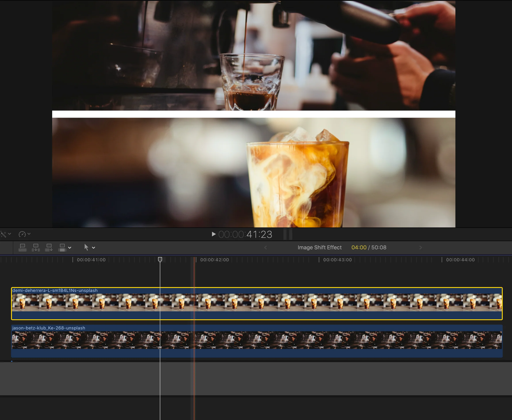Click the iced coffee image in viewer
The height and width of the screenshot is (420, 512).
[x=254, y=172]
